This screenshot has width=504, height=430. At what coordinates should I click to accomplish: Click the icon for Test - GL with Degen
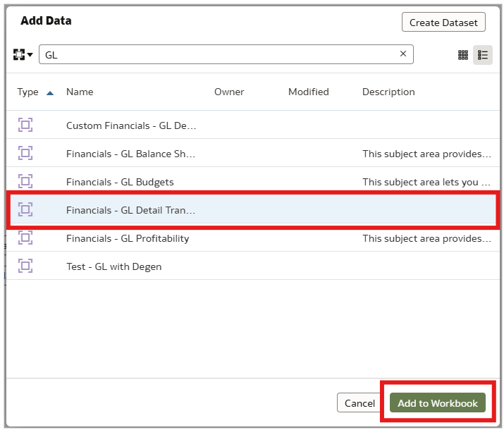click(x=25, y=266)
